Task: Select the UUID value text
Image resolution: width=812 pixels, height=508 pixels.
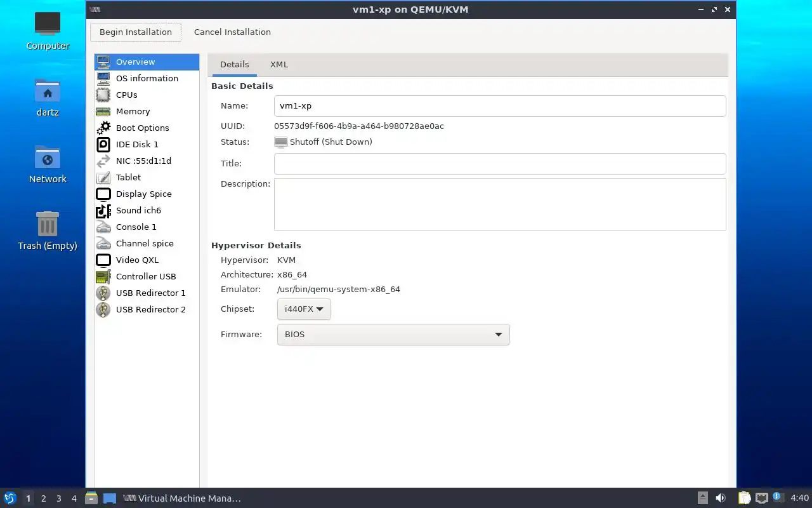Action: click(359, 126)
